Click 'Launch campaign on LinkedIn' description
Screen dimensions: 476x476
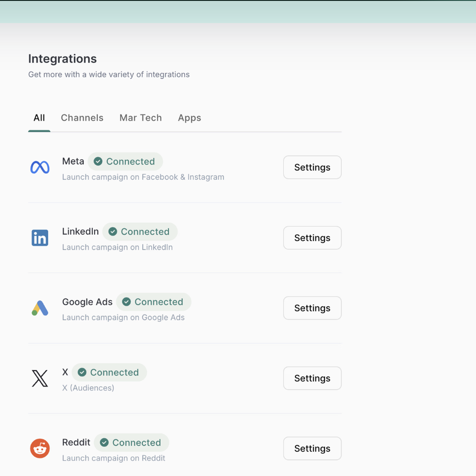117,248
